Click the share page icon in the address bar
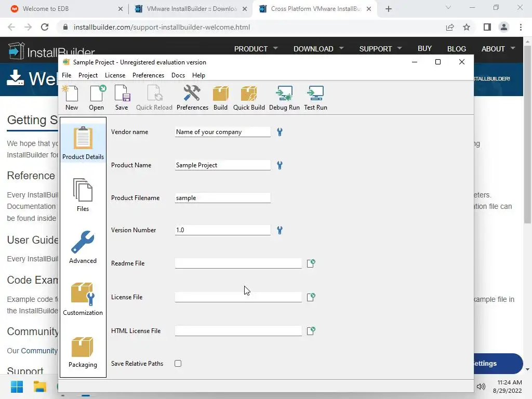Viewport: 532px width, 399px height. pyautogui.click(x=450, y=27)
